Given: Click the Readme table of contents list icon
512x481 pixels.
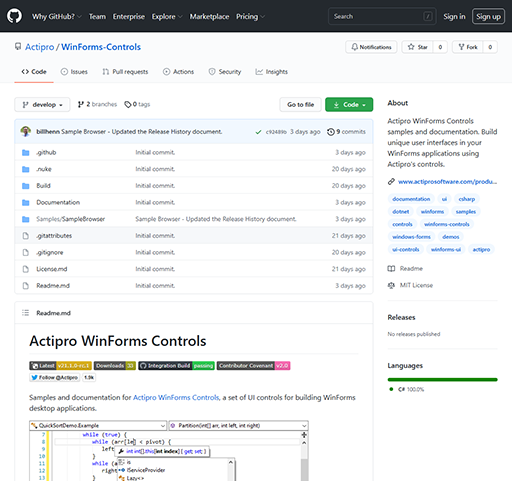Looking at the screenshot, I should (x=25, y=313).
